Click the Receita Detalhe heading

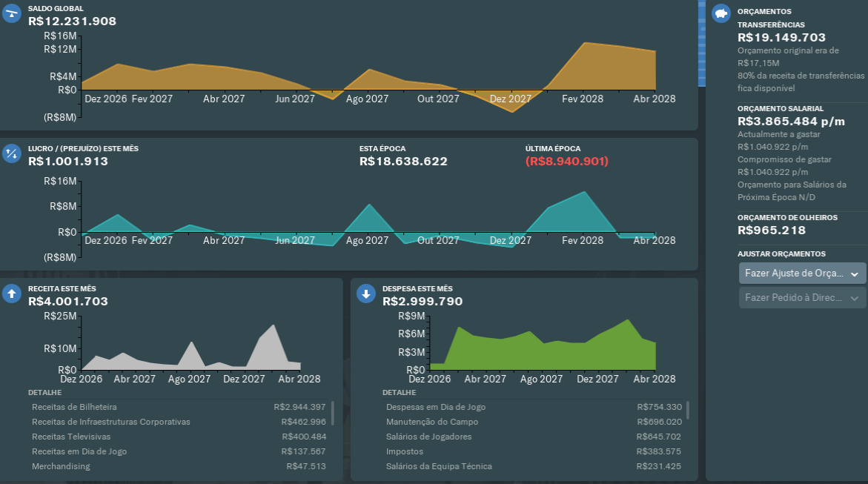[44, 392]
